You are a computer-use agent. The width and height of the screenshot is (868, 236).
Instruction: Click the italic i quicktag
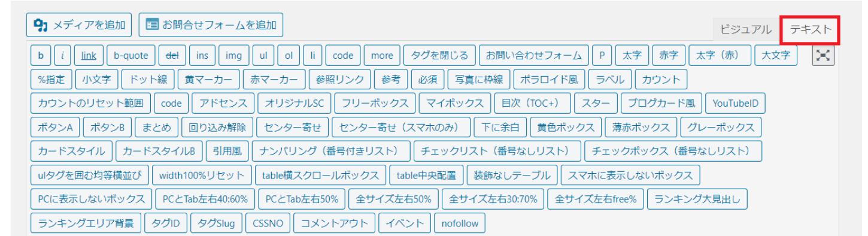point(63,56)
